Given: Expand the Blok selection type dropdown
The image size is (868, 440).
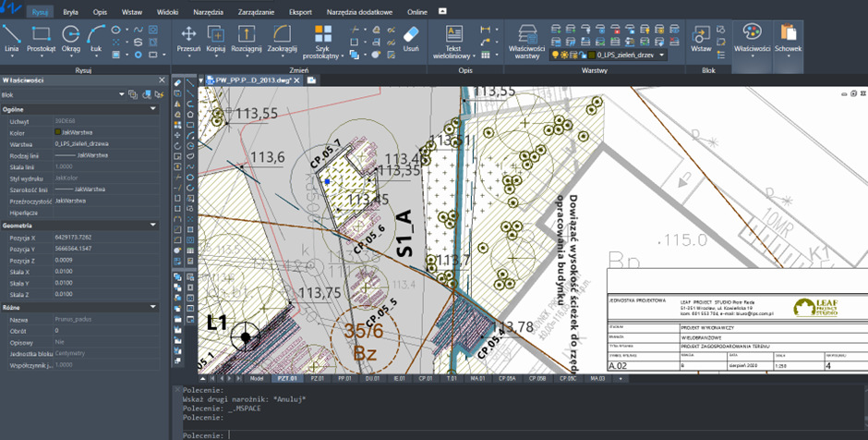Looking at the screenshot, I should 122,94.
